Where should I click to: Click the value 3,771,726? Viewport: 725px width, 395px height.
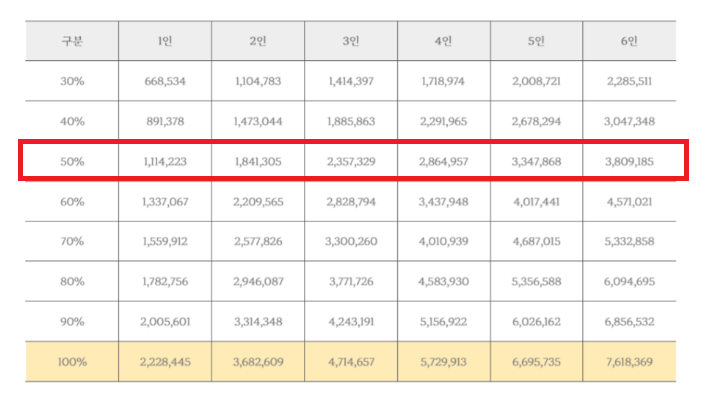351,282
